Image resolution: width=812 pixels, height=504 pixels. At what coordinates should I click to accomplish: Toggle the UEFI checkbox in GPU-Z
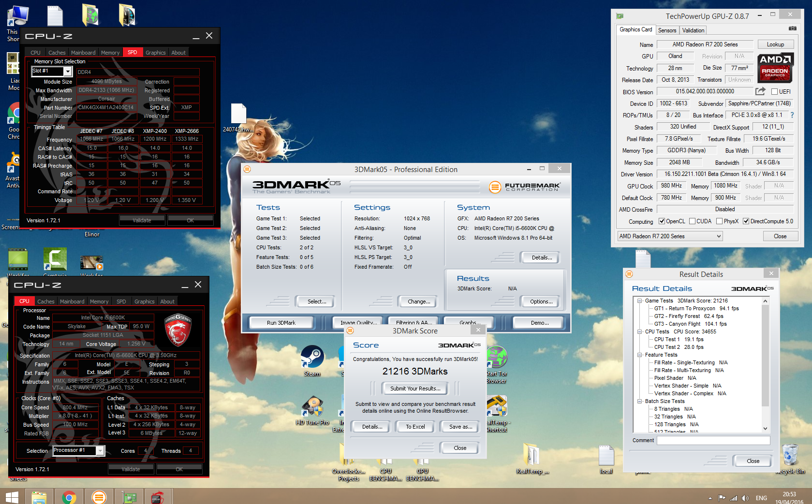(774, 92)
